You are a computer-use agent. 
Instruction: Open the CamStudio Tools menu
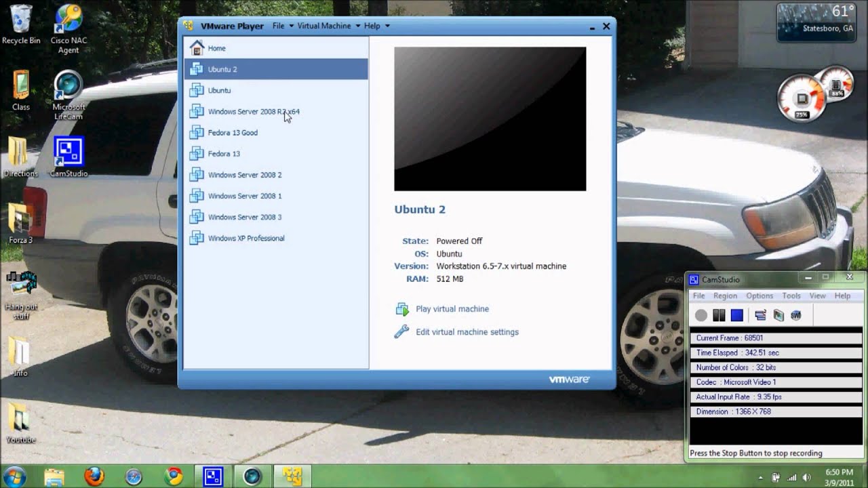pyautogui.click(x=791, y=296)
